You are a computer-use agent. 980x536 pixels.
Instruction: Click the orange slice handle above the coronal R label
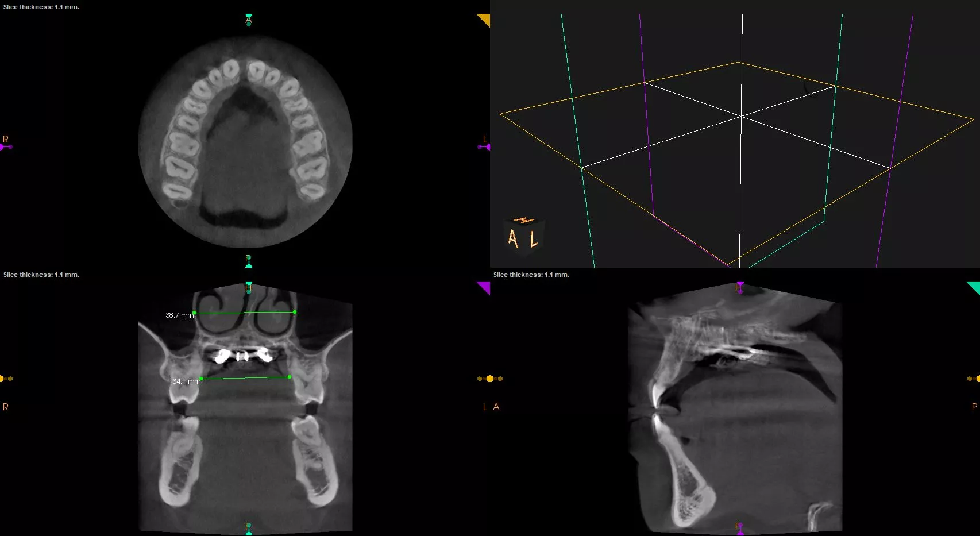coord(6,379)
